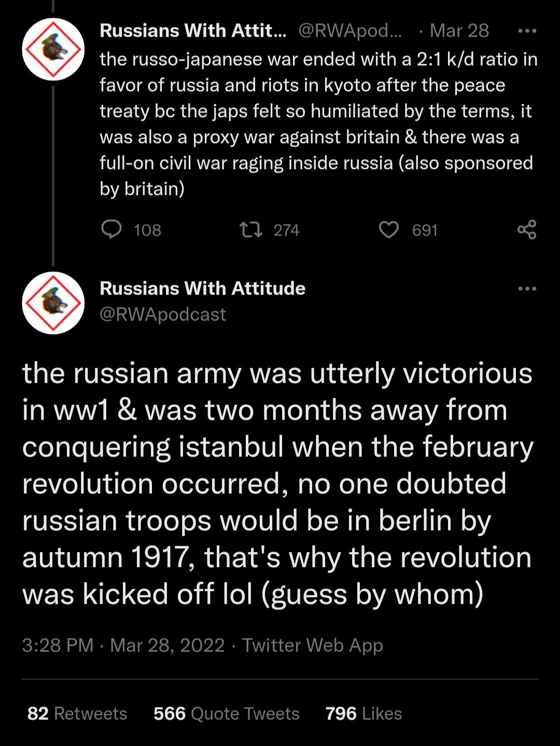Screen dimensions: 560x746
Task: Open the Mar 28 timestamp of first tweet
Action: pyautogui.click(x=459, y=31)
